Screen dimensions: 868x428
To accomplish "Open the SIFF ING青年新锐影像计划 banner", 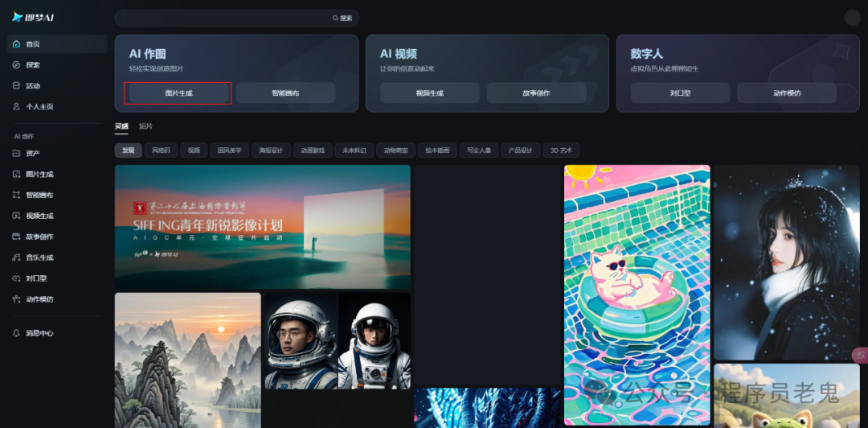I will [x=262, y=226].
